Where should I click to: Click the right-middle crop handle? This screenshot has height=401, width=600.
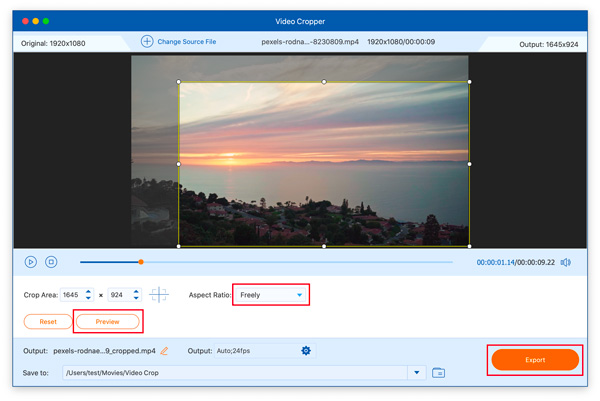point(470,164)
